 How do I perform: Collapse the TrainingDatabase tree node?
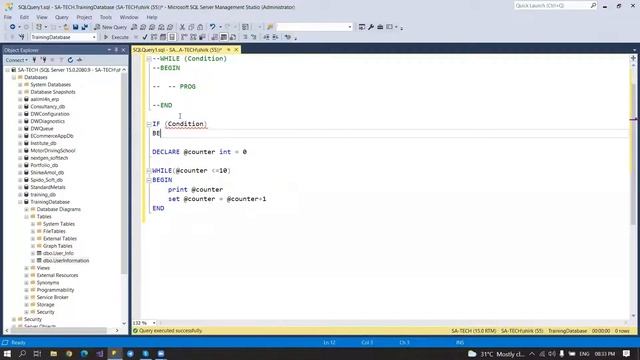pyautogui.click(x=20, y=202)
